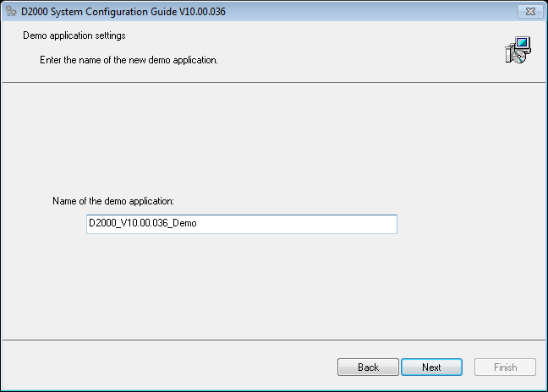Click blank space at right end of name field
This screenshot has width=548, height=392.
point(338,224)
